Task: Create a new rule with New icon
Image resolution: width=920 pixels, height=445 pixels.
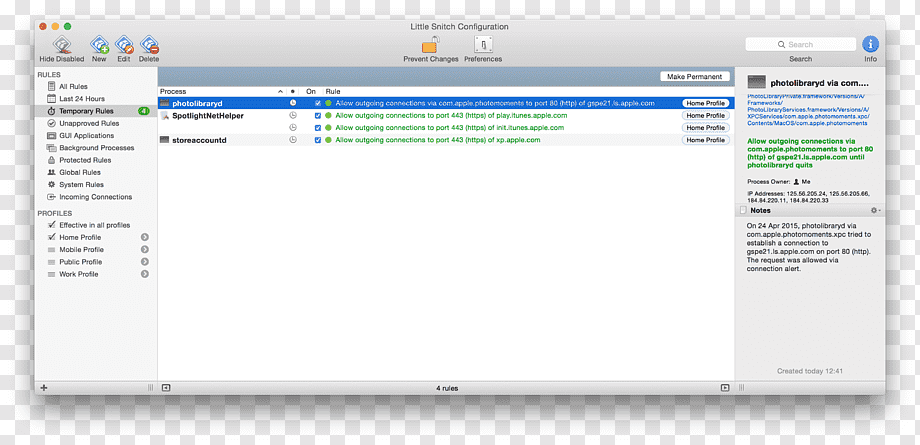Action: pos(99,45)
